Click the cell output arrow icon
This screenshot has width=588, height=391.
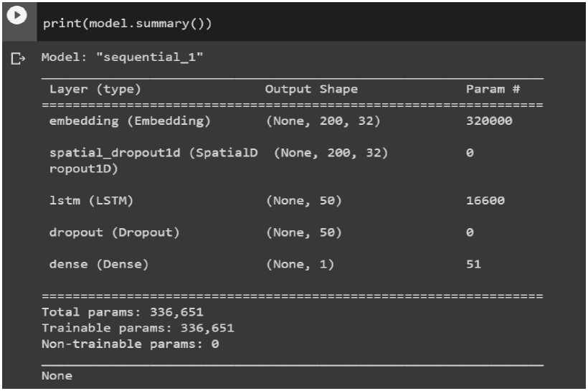tap(18, 58)
